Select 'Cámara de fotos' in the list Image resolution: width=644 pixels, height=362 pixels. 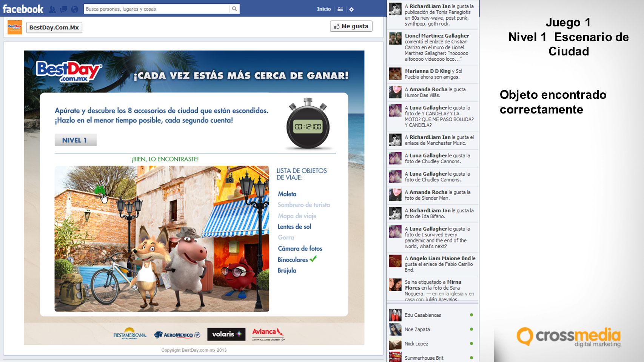point(300,248)
